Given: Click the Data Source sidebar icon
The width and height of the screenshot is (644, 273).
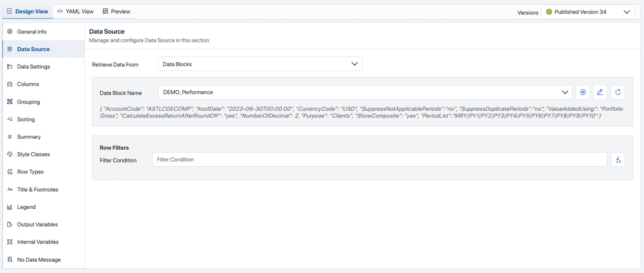Looking at the screenshot, I should tap(10, 49).
